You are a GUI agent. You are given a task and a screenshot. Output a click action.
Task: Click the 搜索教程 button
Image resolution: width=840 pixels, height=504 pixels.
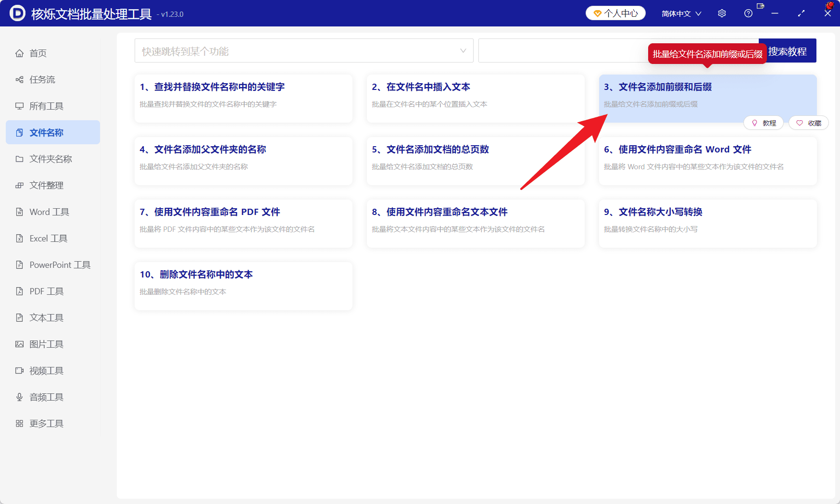788,50
